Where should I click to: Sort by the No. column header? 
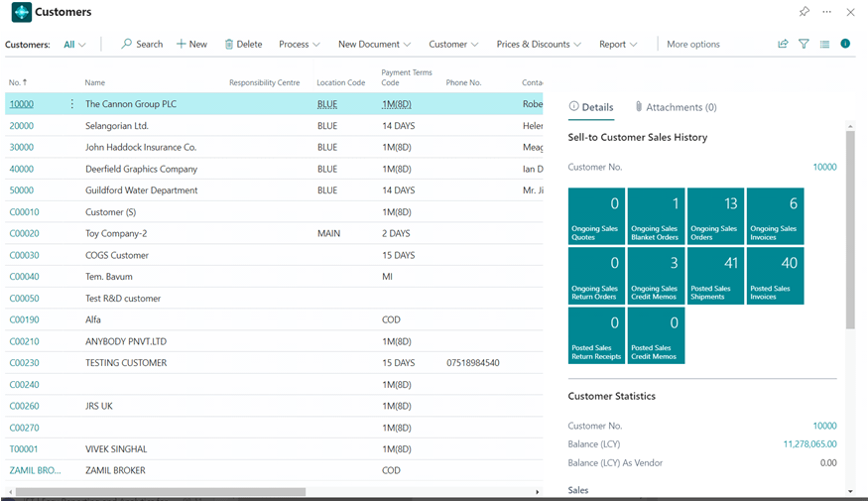coord(18,82)
